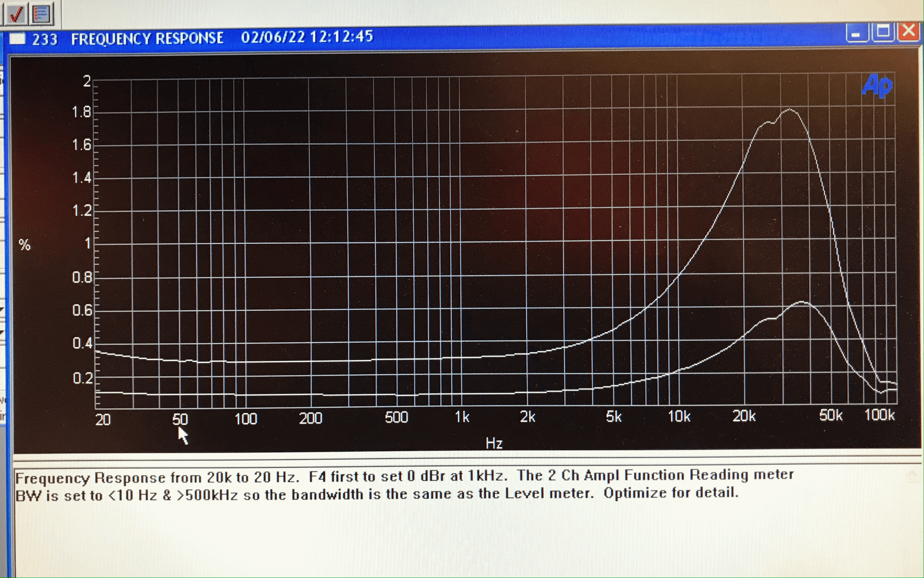Image resolution: width=924 pixels, height=578 pixels.
Task: Click the 1k frequency axis label
Action: [x=462, y=417]
